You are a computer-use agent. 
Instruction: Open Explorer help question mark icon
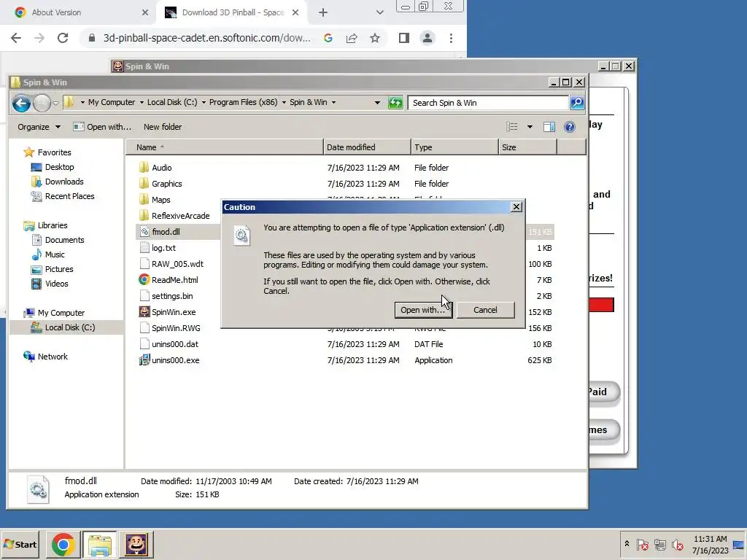coord(569,127)
